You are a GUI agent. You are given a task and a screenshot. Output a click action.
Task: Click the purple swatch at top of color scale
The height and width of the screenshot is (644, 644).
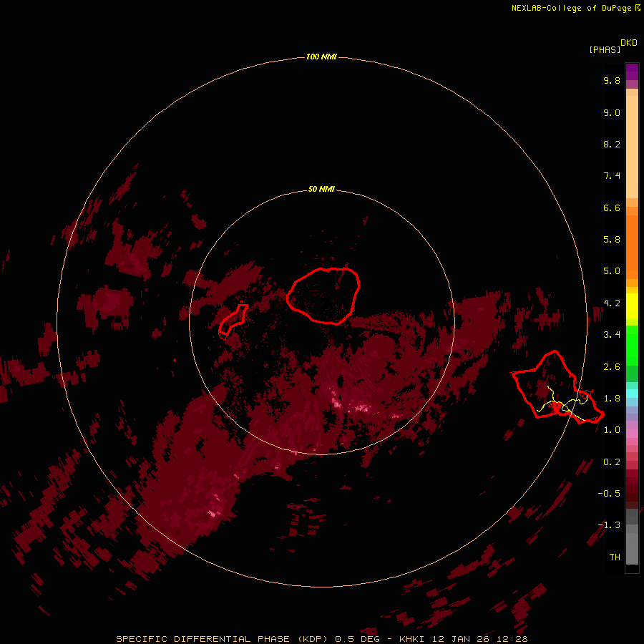point(632,72)
